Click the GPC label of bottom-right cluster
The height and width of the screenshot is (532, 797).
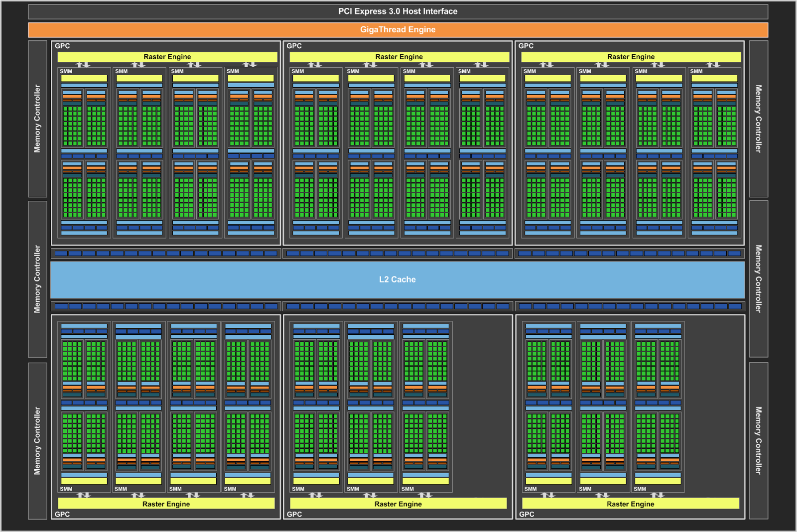point(527,514)
